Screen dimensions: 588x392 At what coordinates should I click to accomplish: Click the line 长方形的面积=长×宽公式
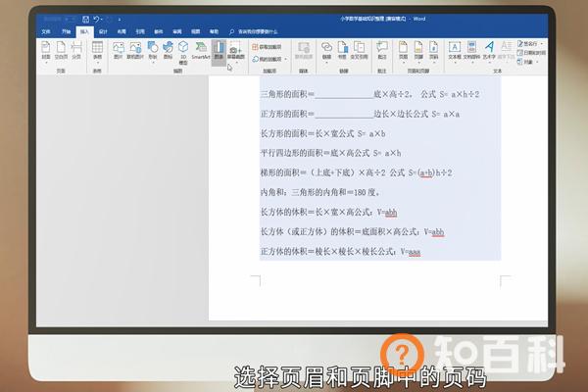point(322,133)
